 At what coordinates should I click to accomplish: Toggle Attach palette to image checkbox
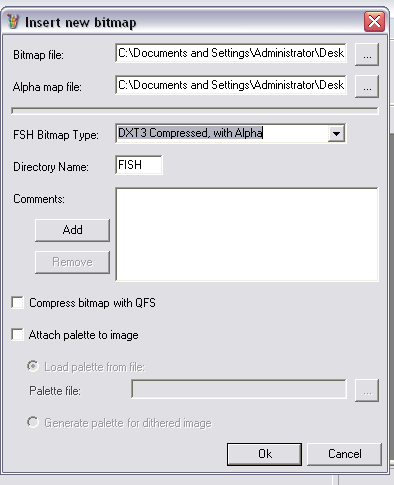pyautogui.click(x=17, y=334)
